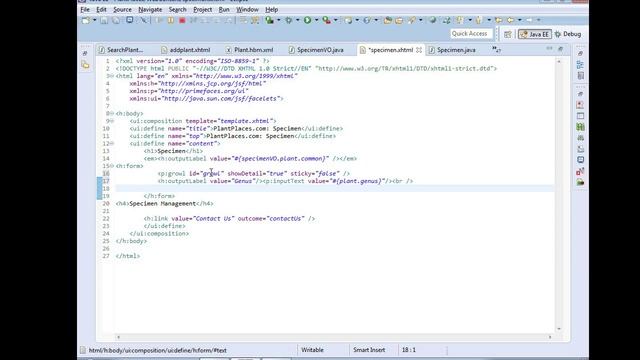Screen dimensions: 640x360
Task: Switch to the Plant.hbm.xml editor tab
Action: click(x=249, y=50)
